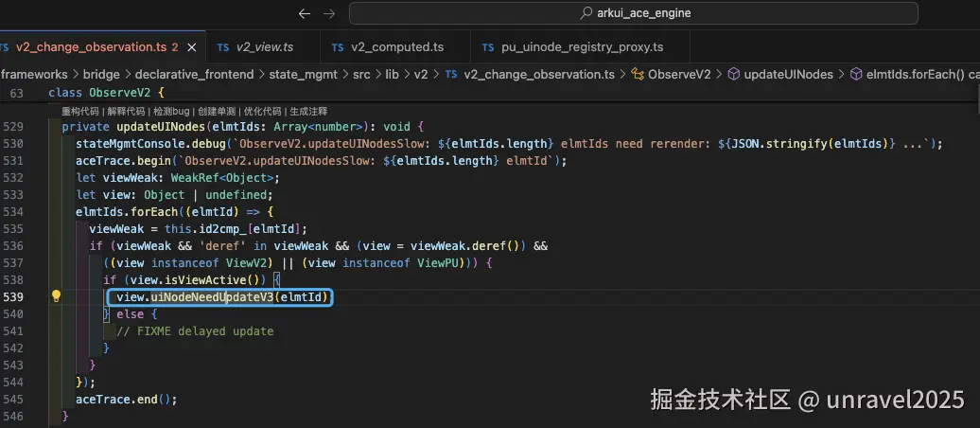
Task: Click ViewPU on line 537
Action: point(437,263)
